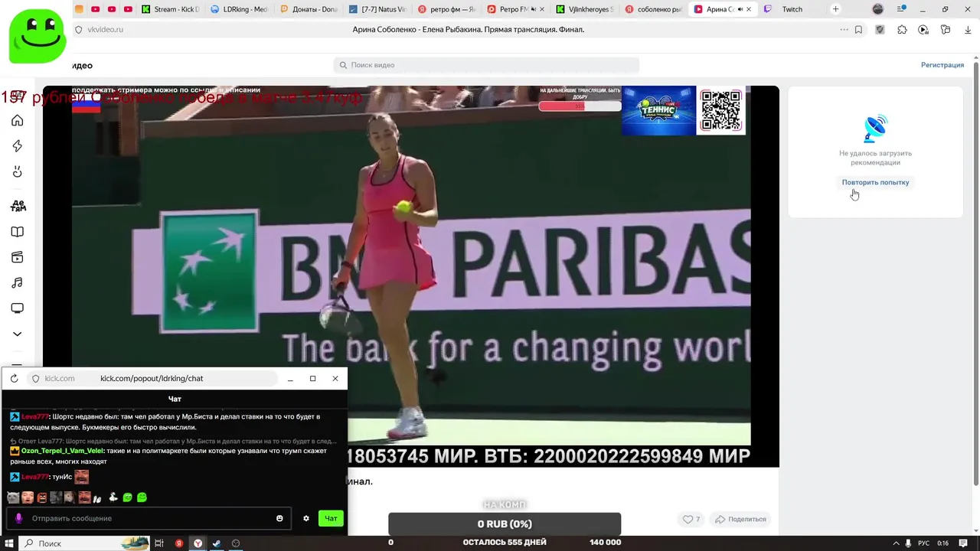Click the browser toolbar play-circle icon

(x=923, y=30)
